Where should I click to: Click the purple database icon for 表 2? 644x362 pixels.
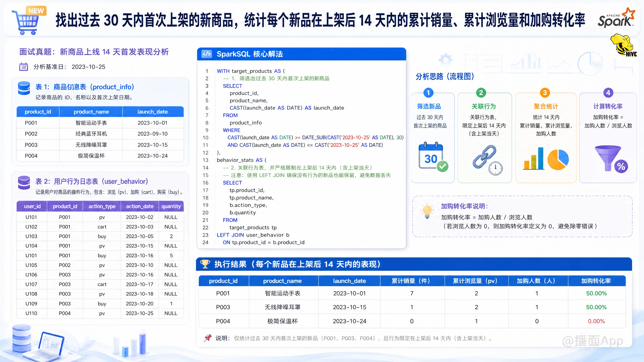pyautogui.click(x=24, y=183)
